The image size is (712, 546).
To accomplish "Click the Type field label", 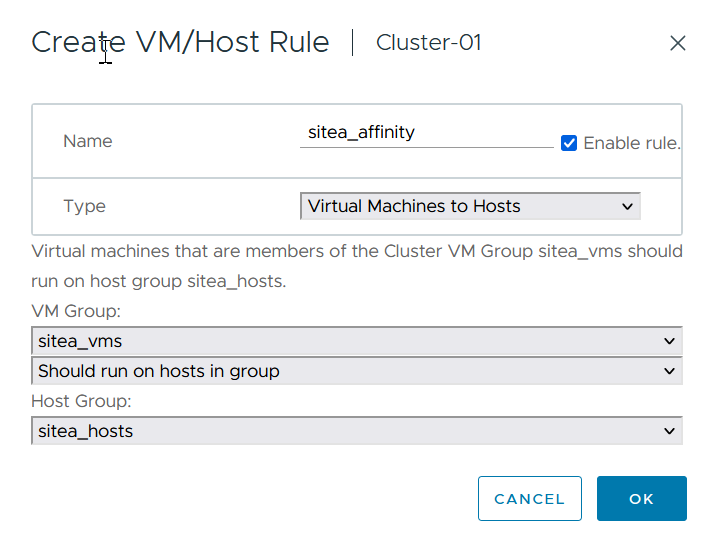I will point(84,207).
